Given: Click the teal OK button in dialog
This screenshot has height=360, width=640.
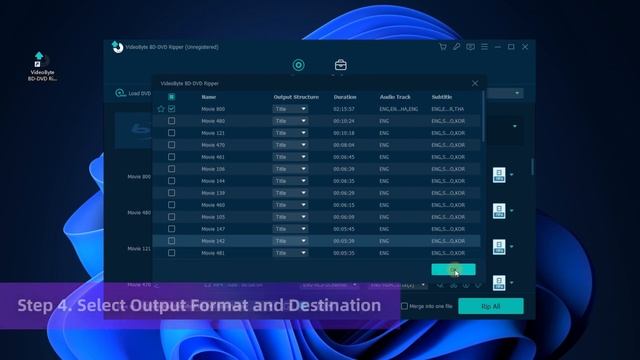Looking at the screenshot, I should click(x=453, y=269).
